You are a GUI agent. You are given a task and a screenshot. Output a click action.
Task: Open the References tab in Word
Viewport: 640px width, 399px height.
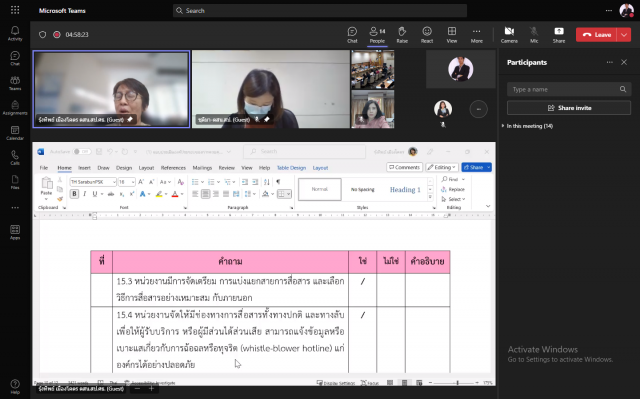173,168
